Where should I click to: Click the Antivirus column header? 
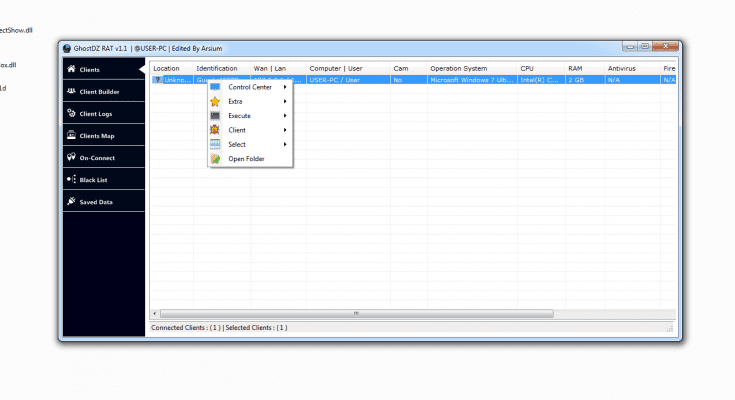(621, 68)
